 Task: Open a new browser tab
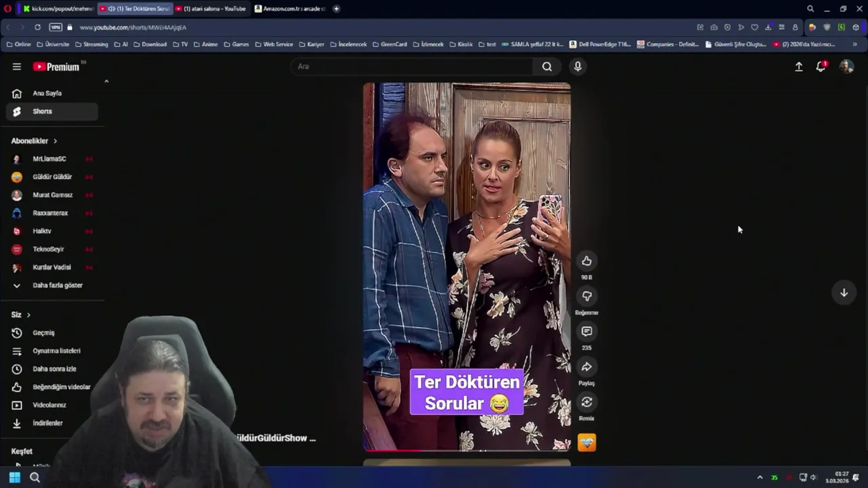click(336, 9)
